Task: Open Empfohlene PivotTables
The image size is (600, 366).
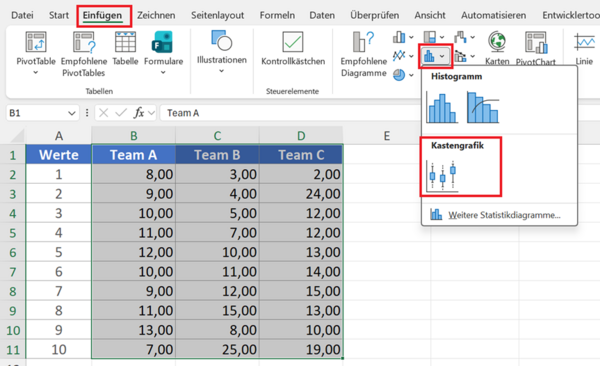Action: [x=84, y=54]
